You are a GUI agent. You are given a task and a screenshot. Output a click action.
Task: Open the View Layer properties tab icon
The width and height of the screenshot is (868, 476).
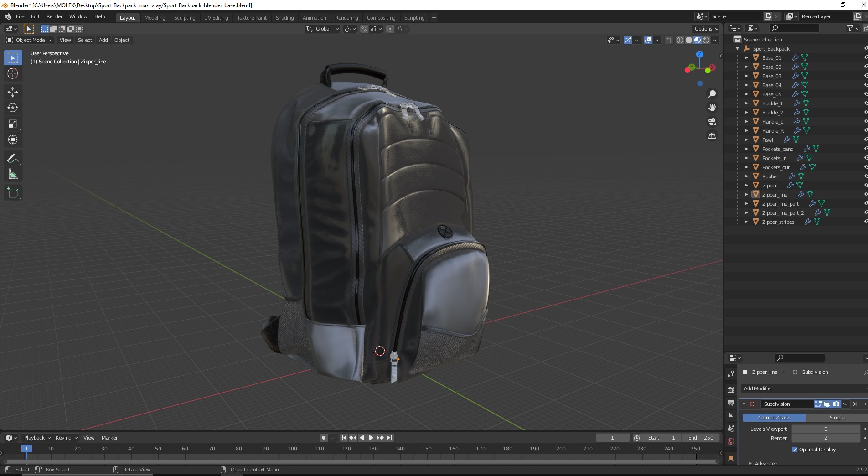[x=731, y=416]
